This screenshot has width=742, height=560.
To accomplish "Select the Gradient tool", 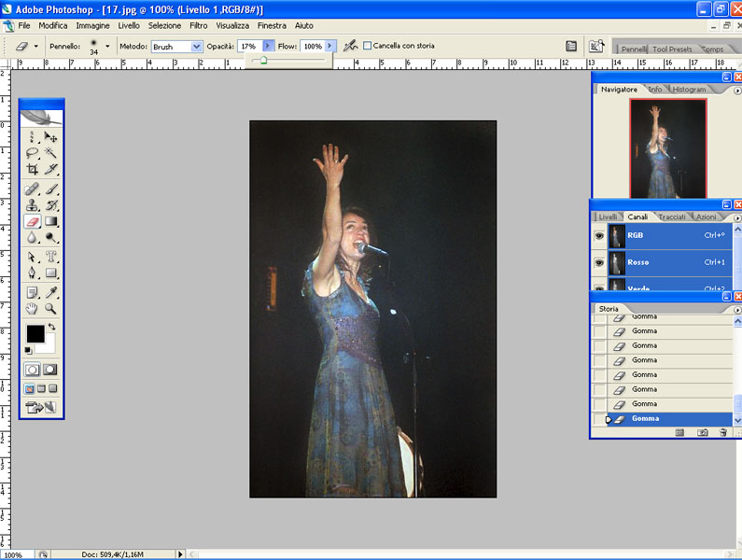I will click(x=50, y=221).
